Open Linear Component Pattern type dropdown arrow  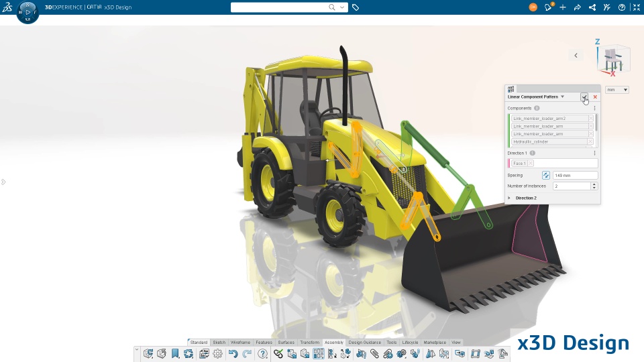coord(562,97)
